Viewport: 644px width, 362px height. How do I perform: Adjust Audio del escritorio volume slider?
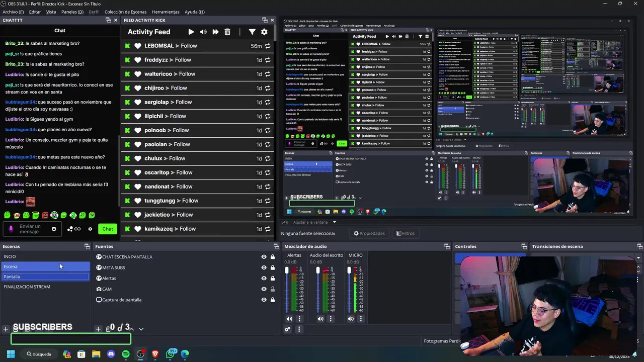click(x=318, y=289)
